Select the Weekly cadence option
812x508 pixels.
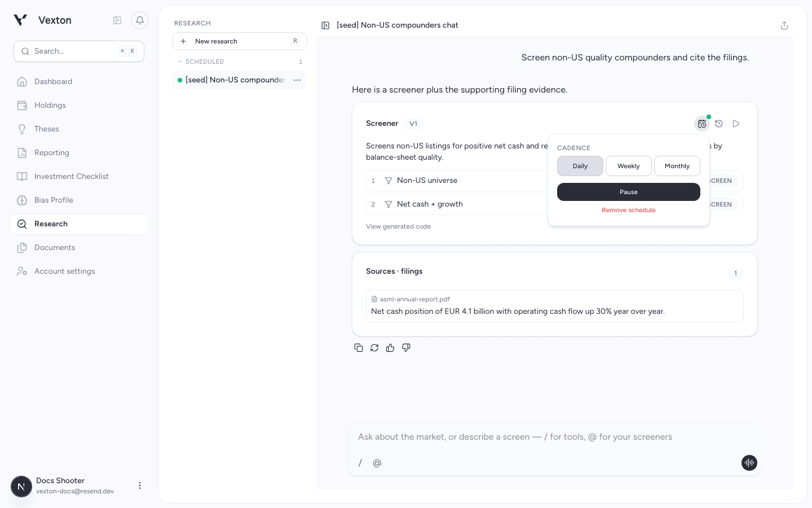click(x=629, y=166)
